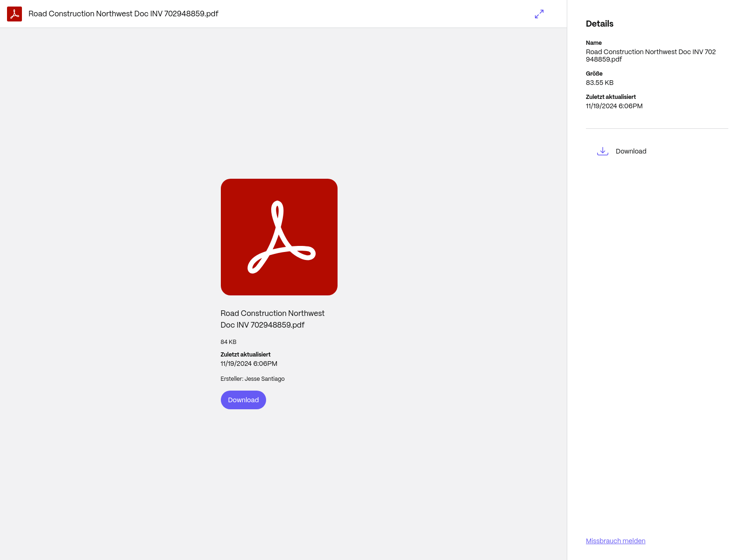Screen dimensions: 747x560
Task: Click Download text in Details sidebar
Action: point(631,151)
